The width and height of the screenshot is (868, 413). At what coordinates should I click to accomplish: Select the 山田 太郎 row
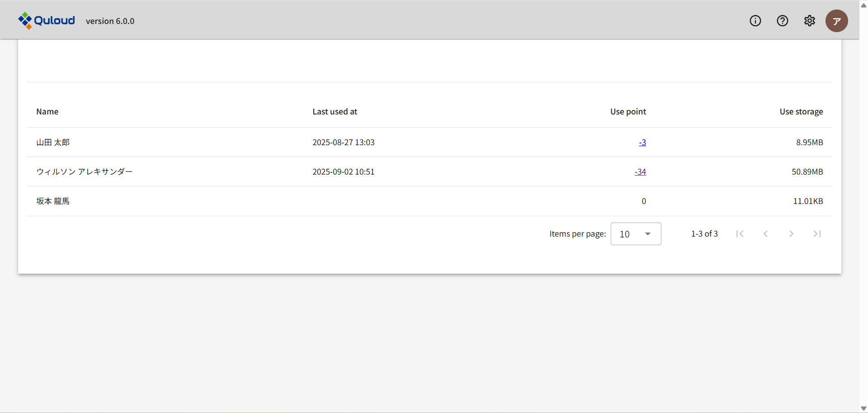pos(53,142)
